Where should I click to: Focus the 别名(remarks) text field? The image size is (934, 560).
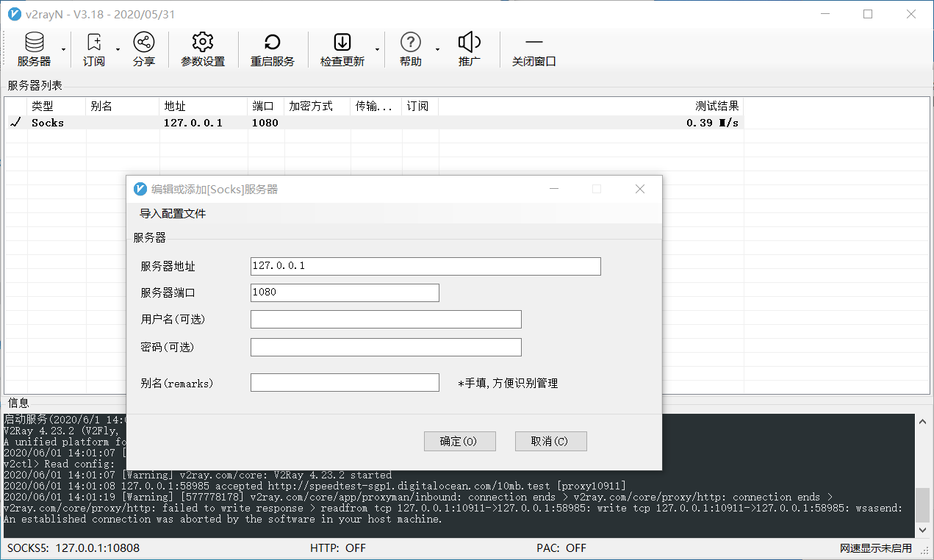point(345,383)
